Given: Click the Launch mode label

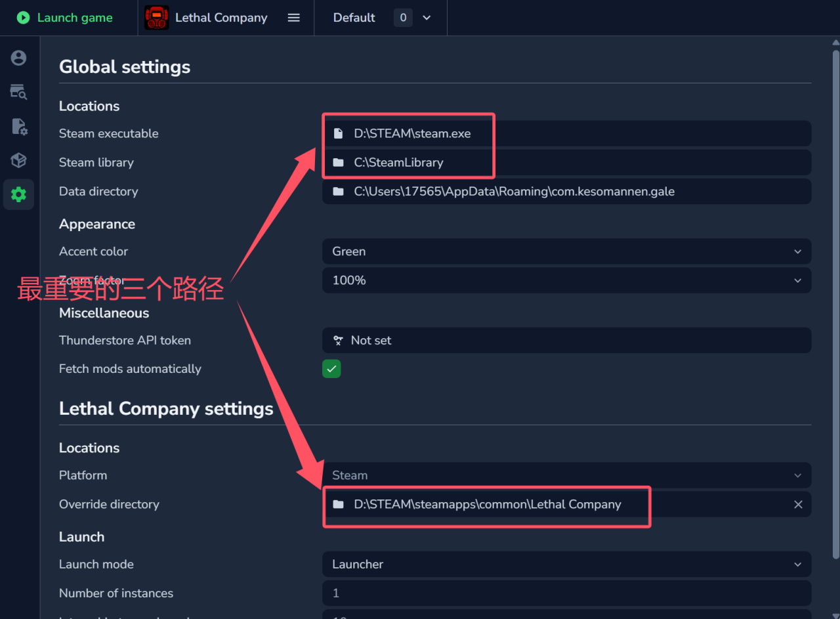Looking at the screenshot, I should click(x=96, y=564).
